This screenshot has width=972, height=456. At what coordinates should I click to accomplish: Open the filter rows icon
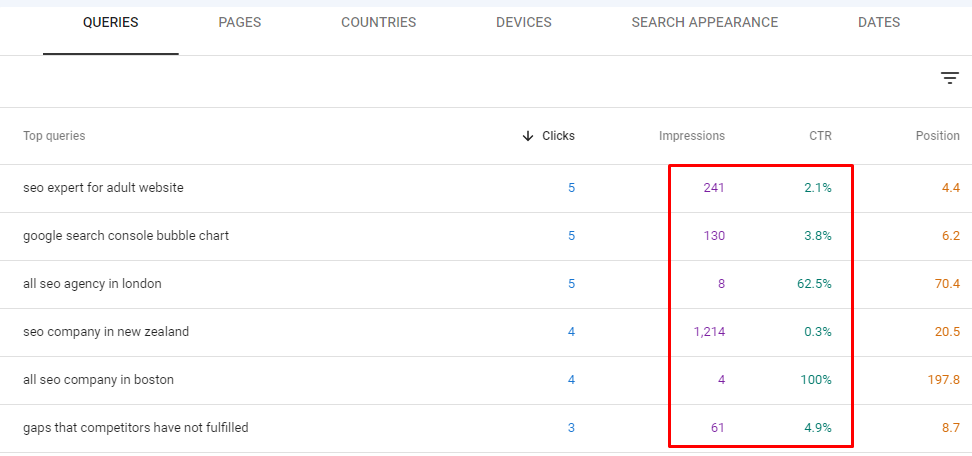[x=949, y=78]
